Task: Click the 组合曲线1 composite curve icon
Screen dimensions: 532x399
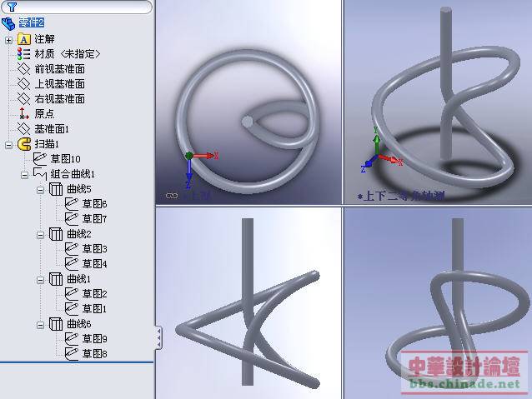Action: click(40, 174)
